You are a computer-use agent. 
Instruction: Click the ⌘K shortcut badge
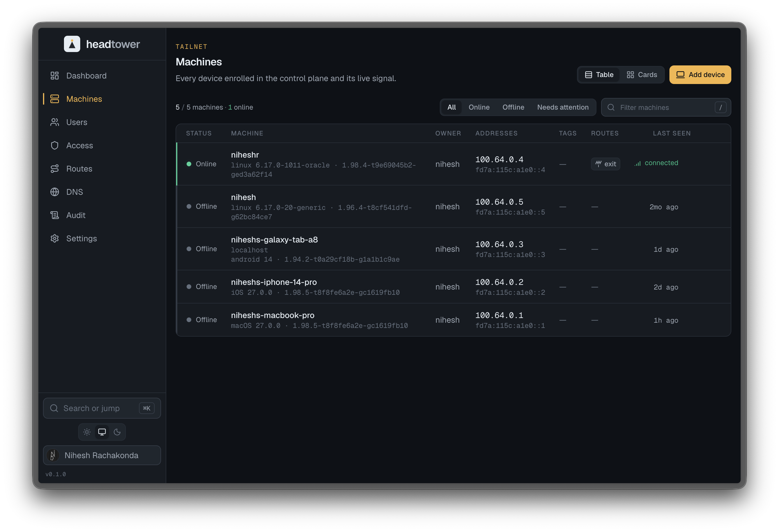(x=147, y=408)
